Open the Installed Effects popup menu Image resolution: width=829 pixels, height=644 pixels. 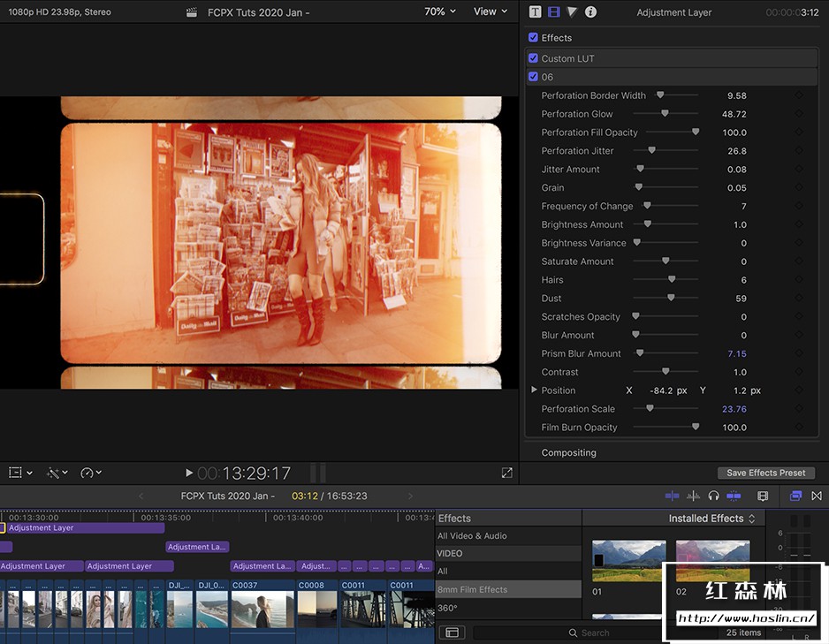(x=711, y=519)
